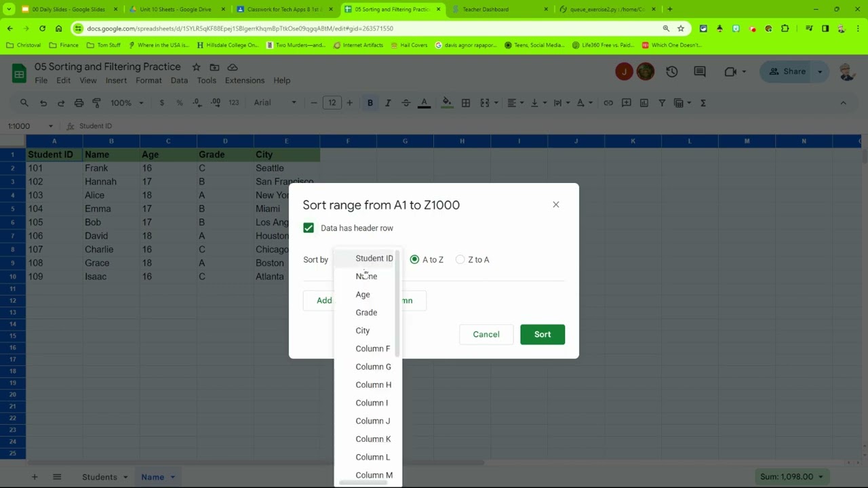Select Column K in sort list
The height and width of the screenshot is (488, 868).
(373, 439)
